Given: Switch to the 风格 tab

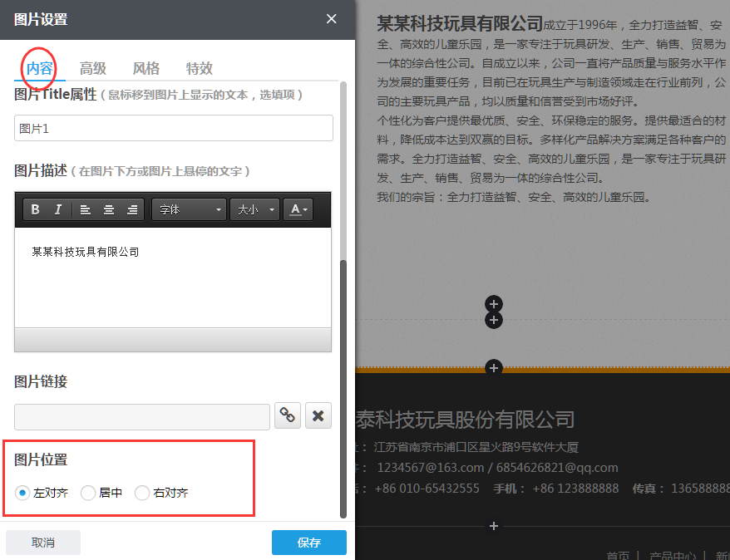Looking at the screenshot, I should [146, 68].
